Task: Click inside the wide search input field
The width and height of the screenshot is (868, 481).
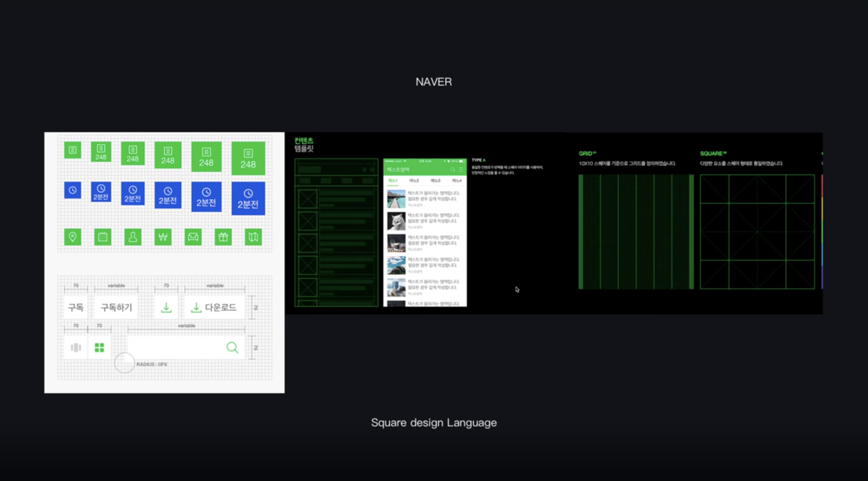Action: [186, 348]
